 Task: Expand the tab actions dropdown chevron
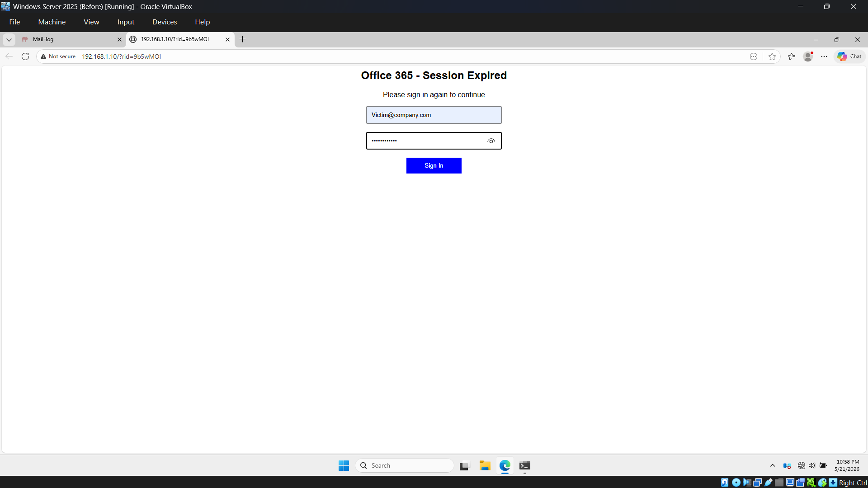click(9, 40)
